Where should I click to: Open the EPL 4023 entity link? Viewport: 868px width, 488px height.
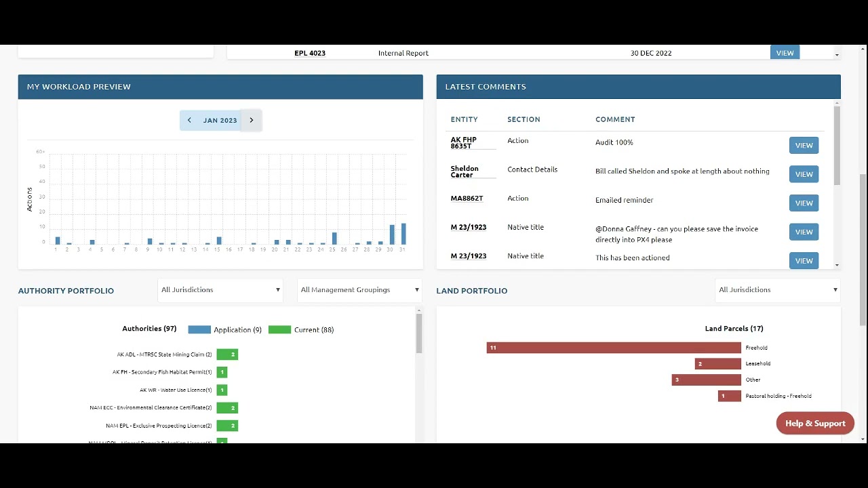(x=310, y=53)
